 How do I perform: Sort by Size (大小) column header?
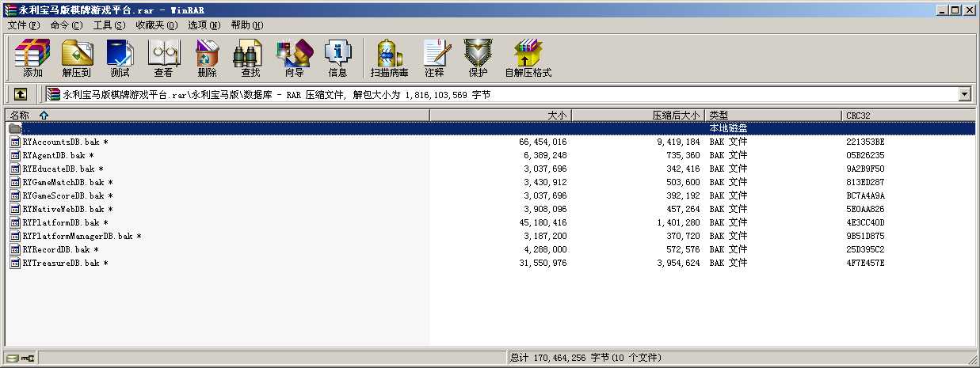[501, 116]
